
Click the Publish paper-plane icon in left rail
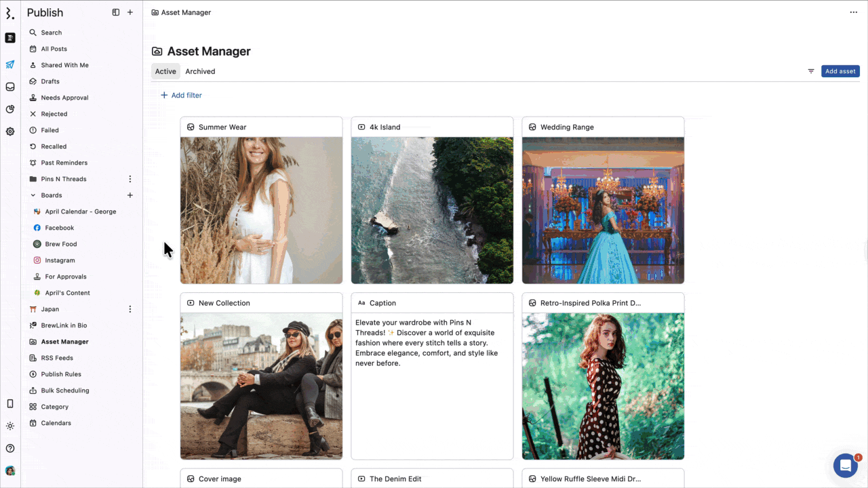pyautogui.click(x=10, y=65)
